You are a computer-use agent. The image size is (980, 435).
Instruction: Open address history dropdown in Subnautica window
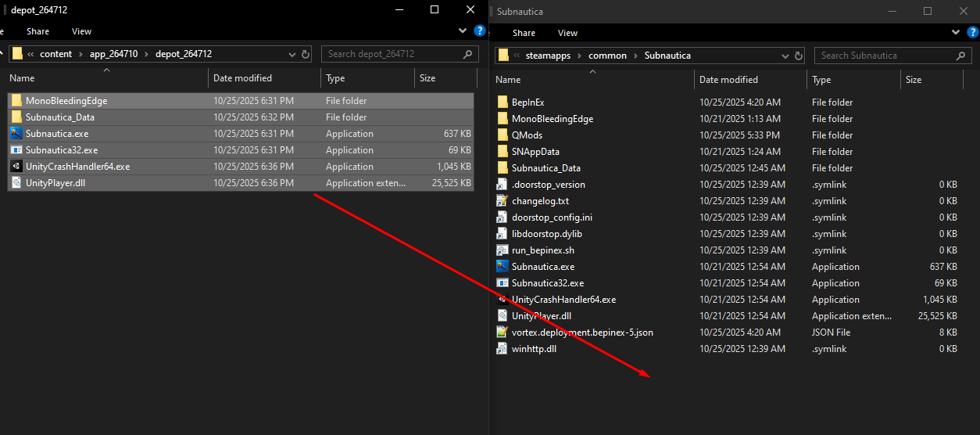point(786,56)
